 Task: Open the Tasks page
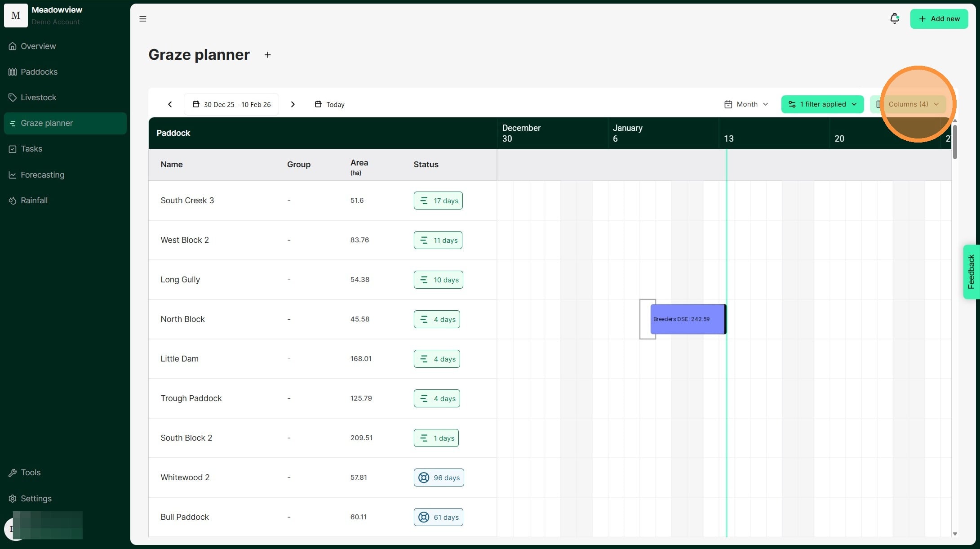31,149
